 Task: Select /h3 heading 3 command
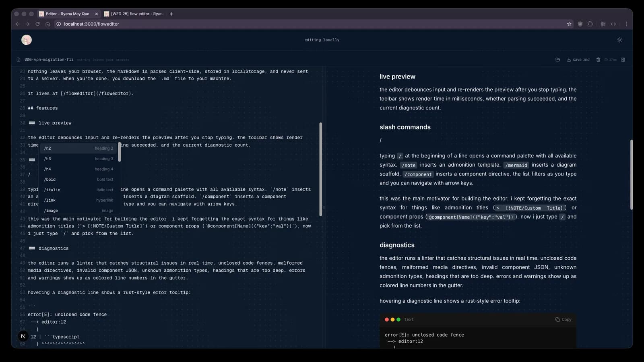click(78, 159)
